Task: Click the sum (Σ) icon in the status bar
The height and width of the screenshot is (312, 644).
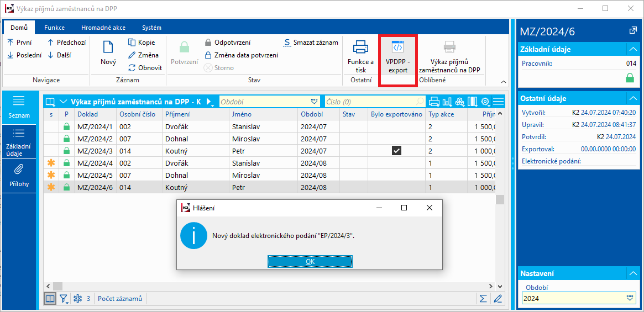Action: pyautogui.click(x=484, y=299)
